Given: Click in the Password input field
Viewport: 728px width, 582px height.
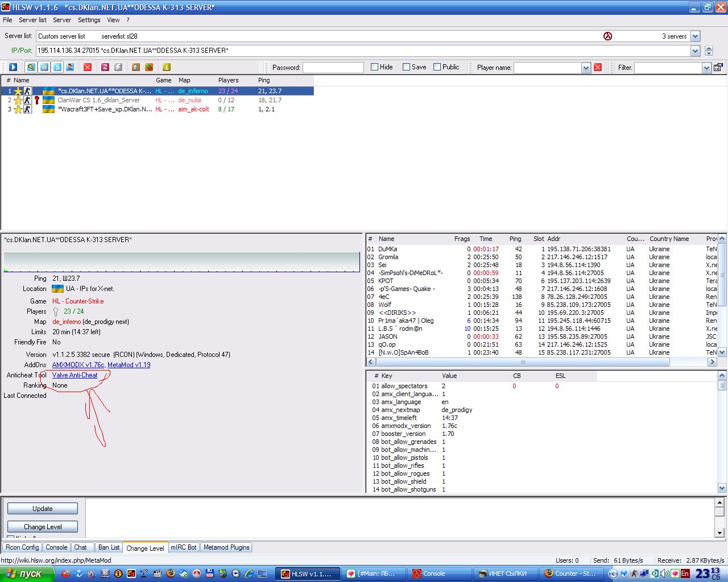Looking at the screenshot, I should click(333, 68).
